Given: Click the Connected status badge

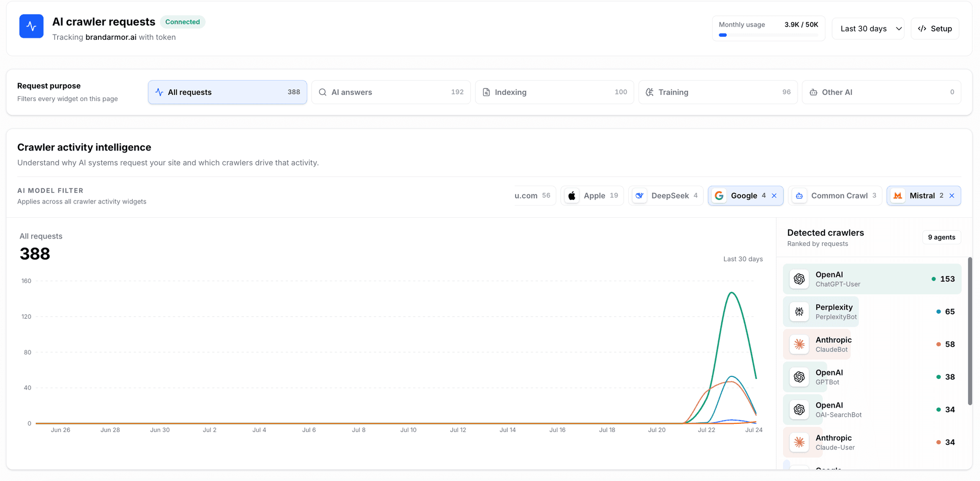Looking at the screenshot, I should pos(182,22).
